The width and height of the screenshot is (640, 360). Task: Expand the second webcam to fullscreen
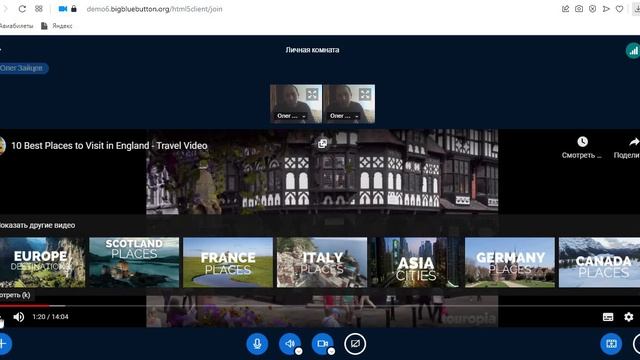(x=365, y=94)
